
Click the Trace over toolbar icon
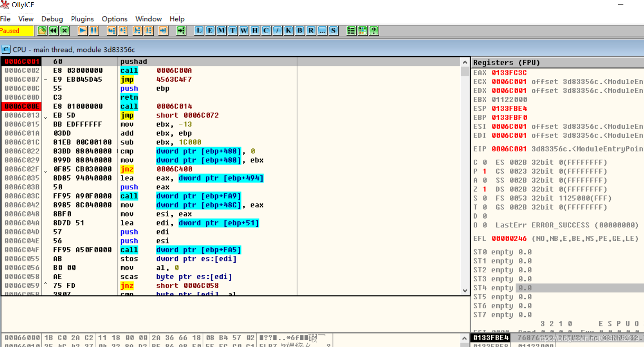(149, 30)
